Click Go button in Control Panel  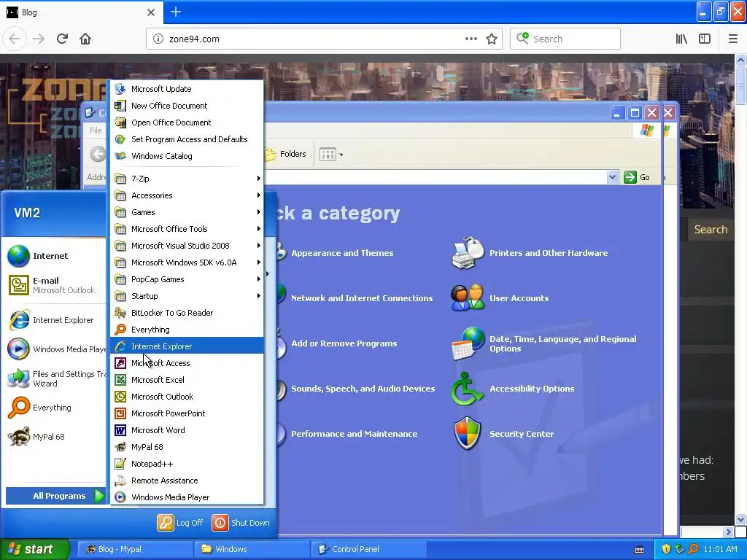[636, 177]
